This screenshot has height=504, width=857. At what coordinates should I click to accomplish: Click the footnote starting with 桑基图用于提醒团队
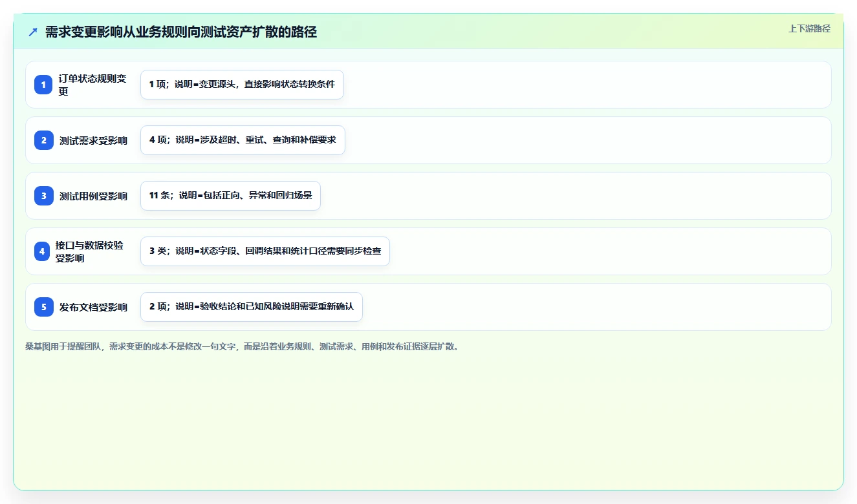[243, 346]
